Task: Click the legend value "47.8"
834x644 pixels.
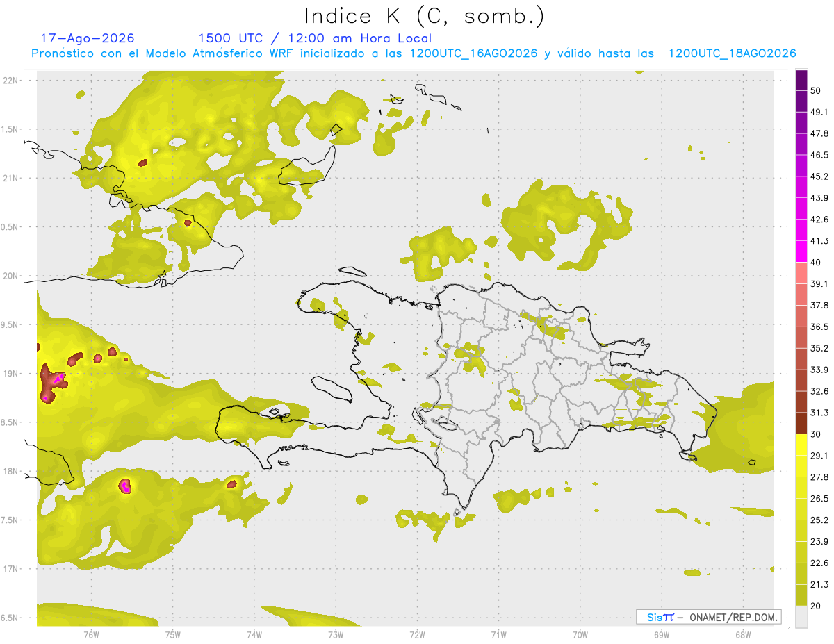Action: point(819,133)
